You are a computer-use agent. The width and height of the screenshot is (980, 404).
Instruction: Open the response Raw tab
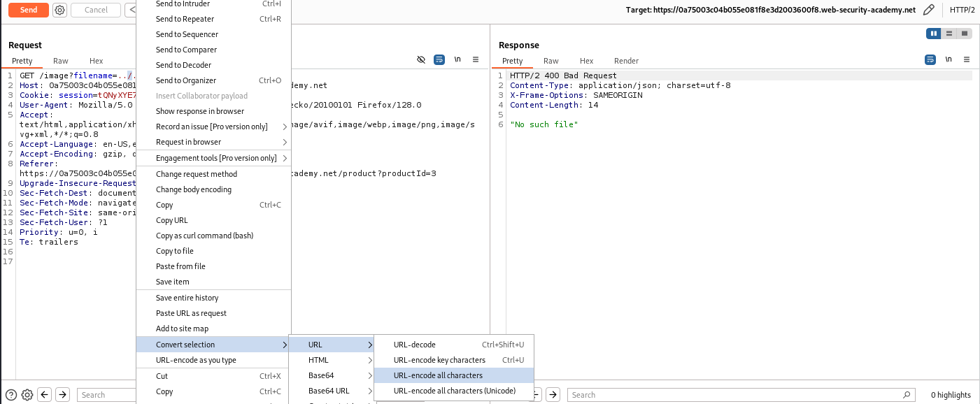[551, 61]
